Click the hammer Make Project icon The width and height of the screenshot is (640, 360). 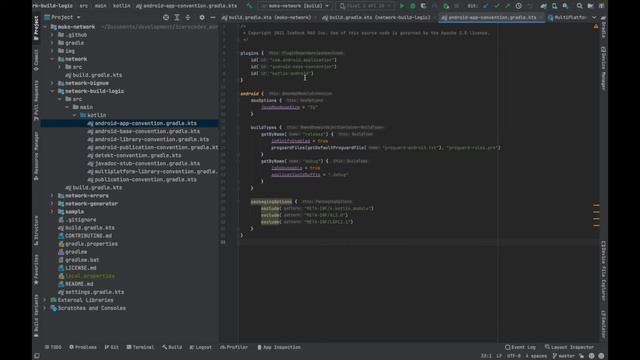click(x=249, y=6)
